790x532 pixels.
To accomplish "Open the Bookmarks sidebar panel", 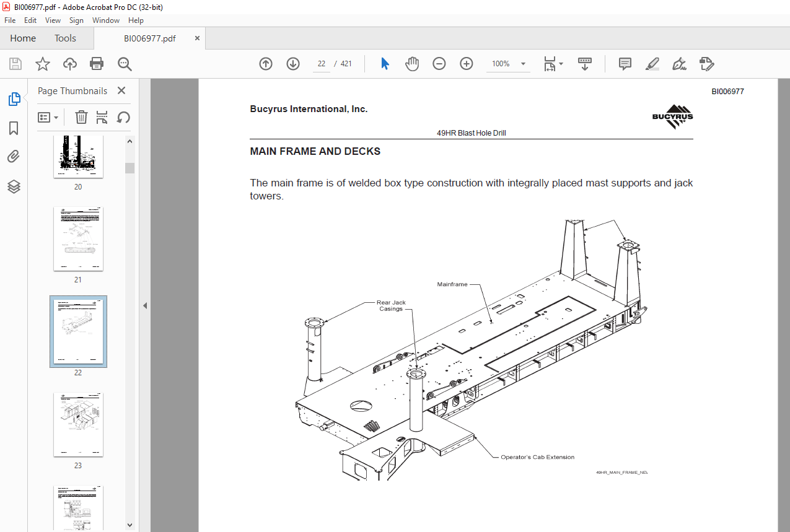I will [x=14, y=128].
